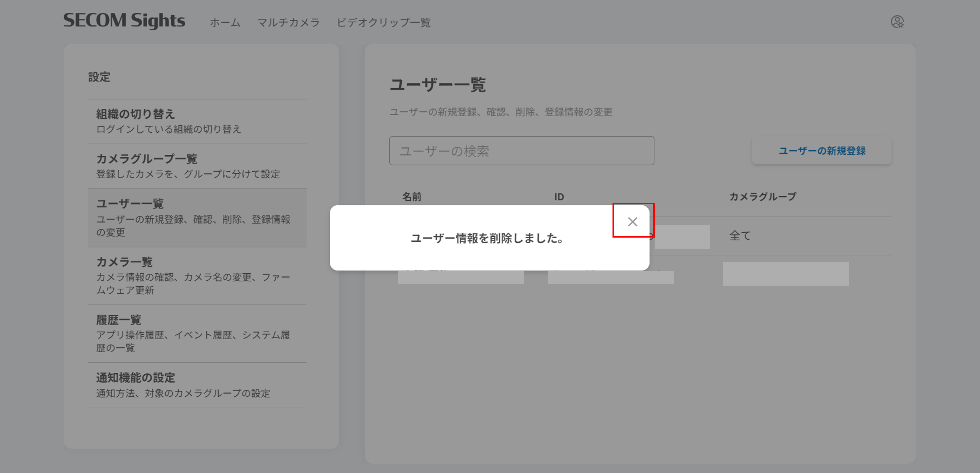Select カメラグループ一覧 in settings sidebar
This screenshot has height=473, width=980.
197,166
